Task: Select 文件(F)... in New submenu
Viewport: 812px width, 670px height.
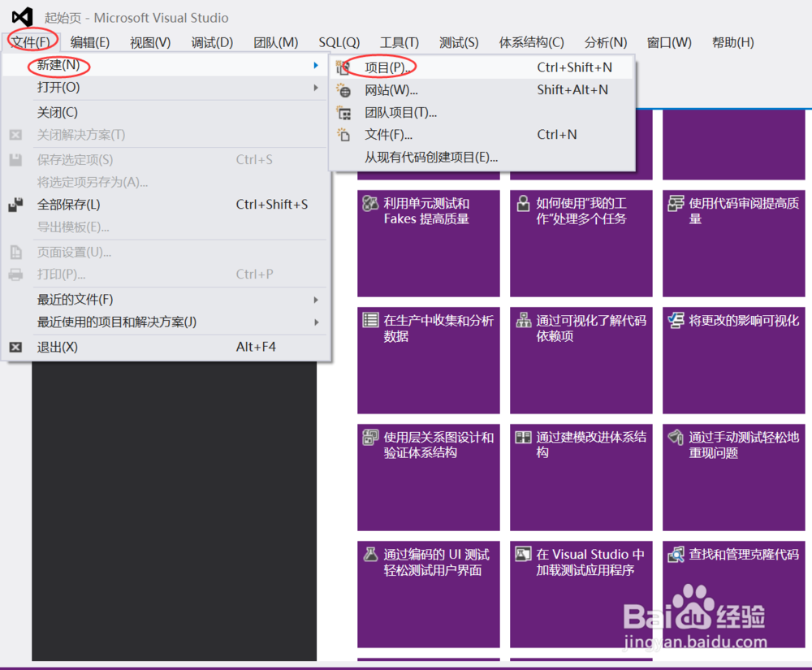Action: click(x=482, y=135)
